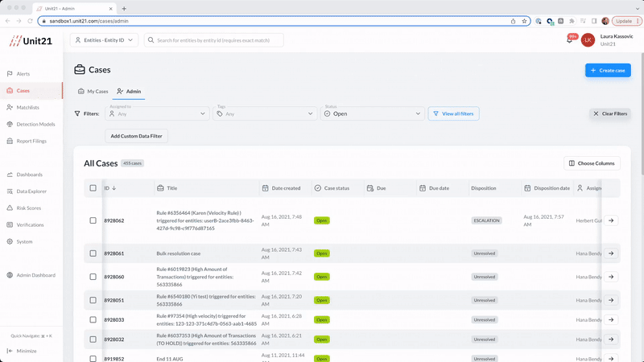Check the box for case 8928061
Image resolution: width=644 pixels, height=362 pixels.
pos(93,253)
